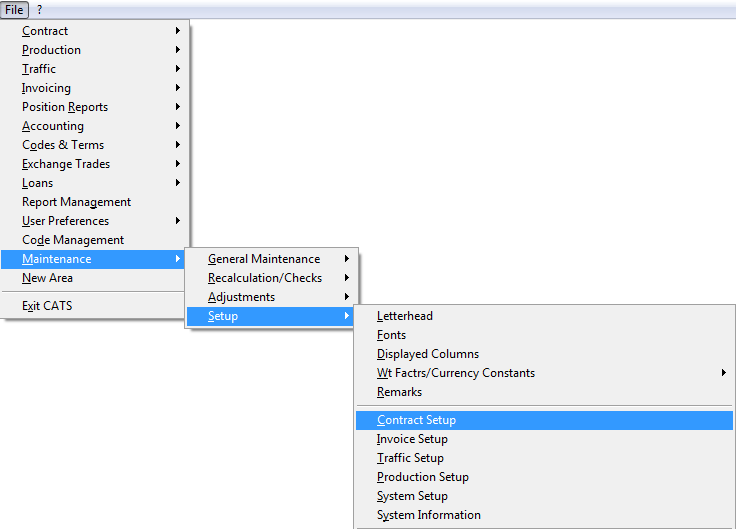
Task: Choose Letterhead from the Setup submenu
Action: click(544, 316)
